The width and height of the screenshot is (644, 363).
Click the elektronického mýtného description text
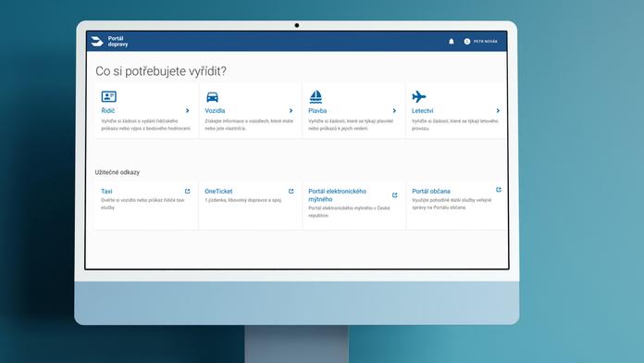pos(349,212)
